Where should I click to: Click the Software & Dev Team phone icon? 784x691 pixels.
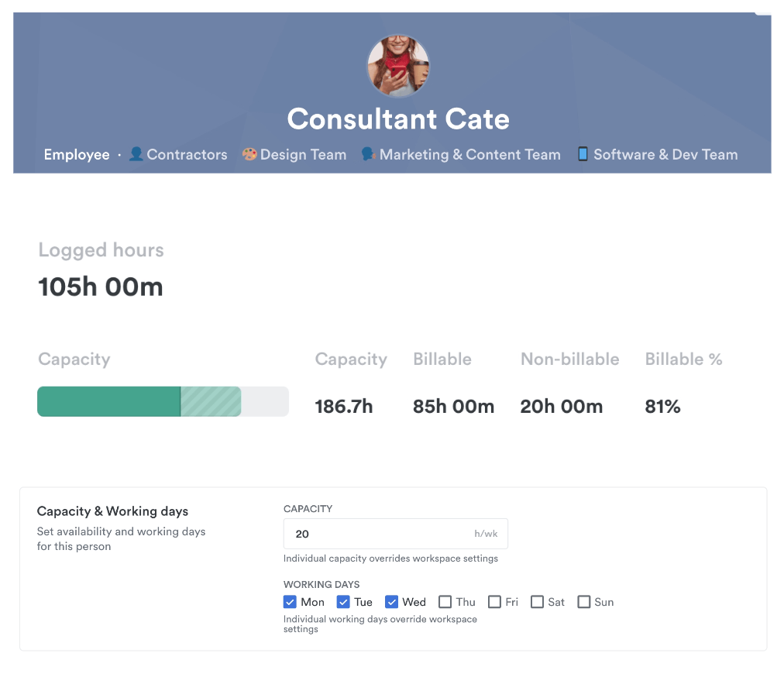coord(583,154)
